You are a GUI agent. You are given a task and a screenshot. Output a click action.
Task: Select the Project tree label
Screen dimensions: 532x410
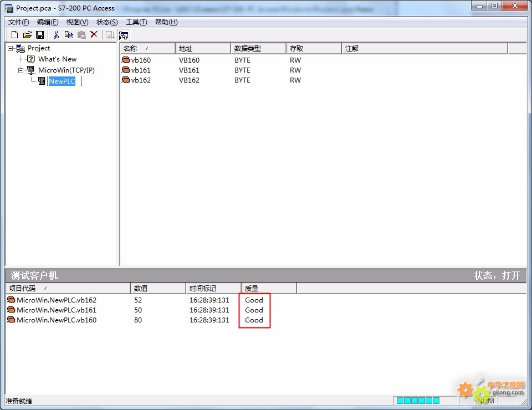click(39, 48)
